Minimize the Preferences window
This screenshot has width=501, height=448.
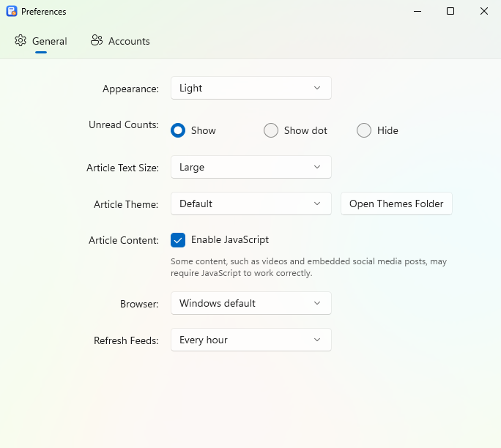tap(417, 11)
